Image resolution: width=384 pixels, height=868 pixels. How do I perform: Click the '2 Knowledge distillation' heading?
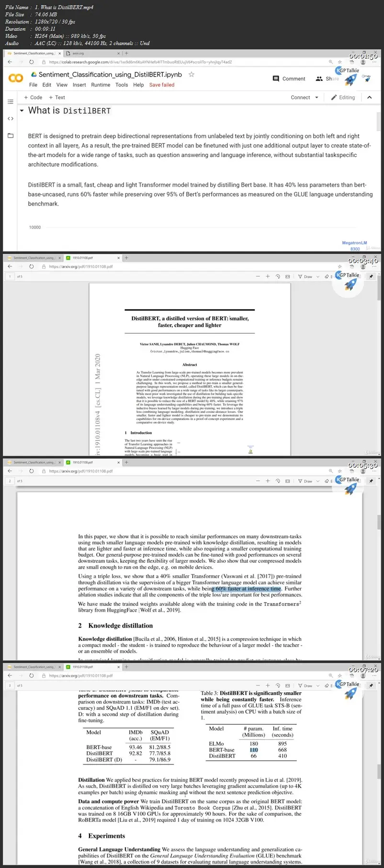(115, 626)
